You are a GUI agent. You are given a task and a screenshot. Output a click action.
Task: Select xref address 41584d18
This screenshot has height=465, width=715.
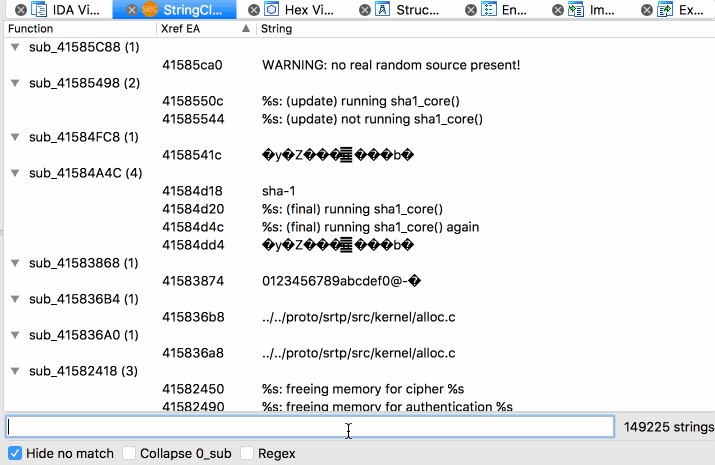(x=192, y=191)
